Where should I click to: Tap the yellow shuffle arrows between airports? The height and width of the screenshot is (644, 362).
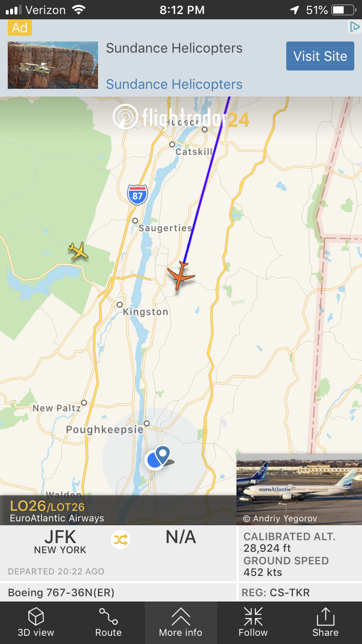pos(121,540)
